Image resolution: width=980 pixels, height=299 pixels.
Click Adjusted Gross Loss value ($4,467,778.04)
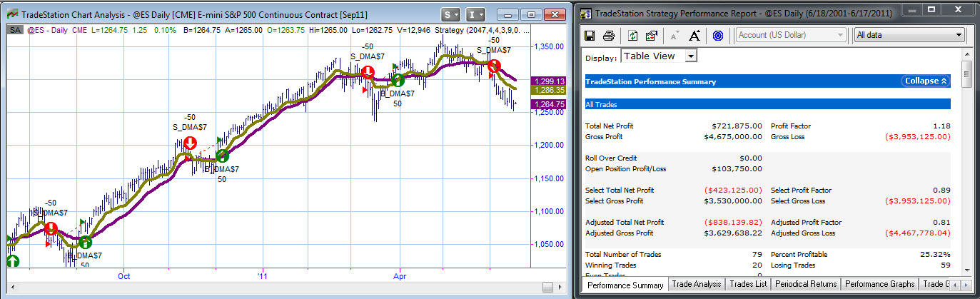(917, 233)
